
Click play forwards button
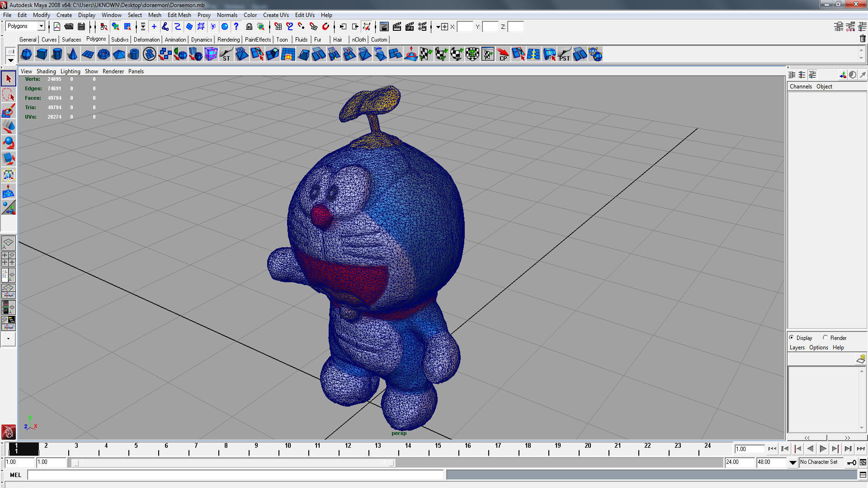pos(823,449)
